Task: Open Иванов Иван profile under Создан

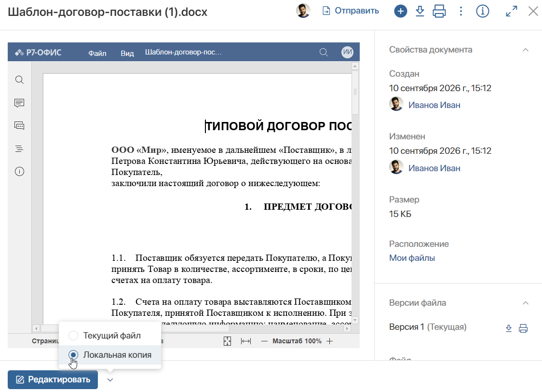Action: click(x=434, y=105)
